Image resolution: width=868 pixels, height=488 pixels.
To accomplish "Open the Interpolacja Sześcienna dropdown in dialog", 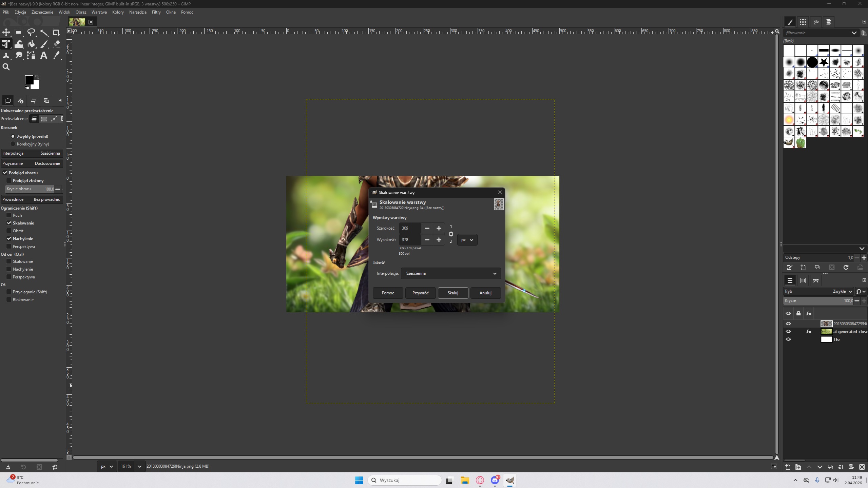I will click(x=450, y=273).
